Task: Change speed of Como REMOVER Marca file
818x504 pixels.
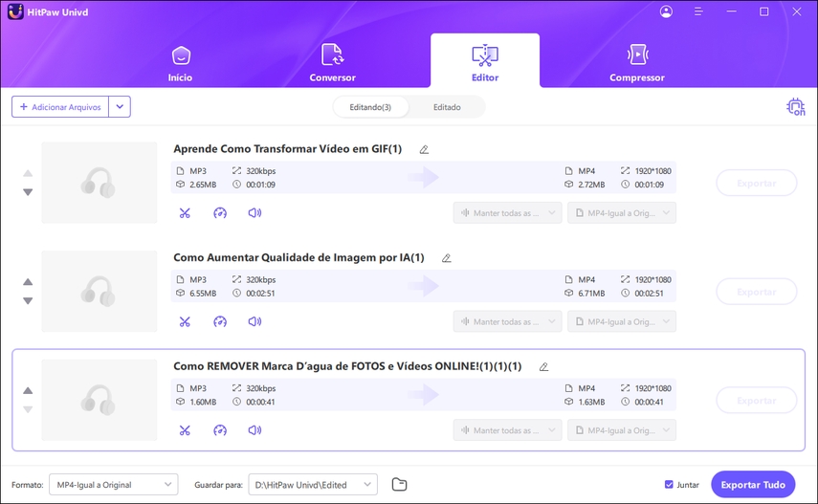Action: click(x=220, y=430)
